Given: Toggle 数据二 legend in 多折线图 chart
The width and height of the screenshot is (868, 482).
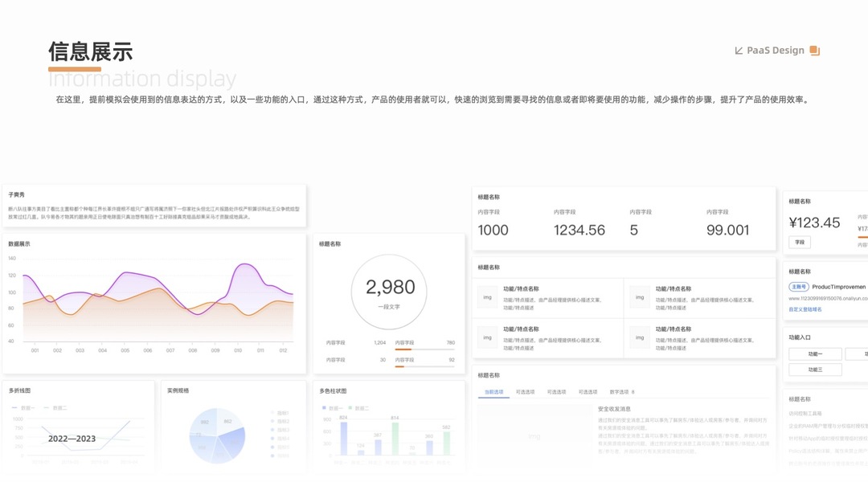Looking at the screenshot, I should [55, 408].
